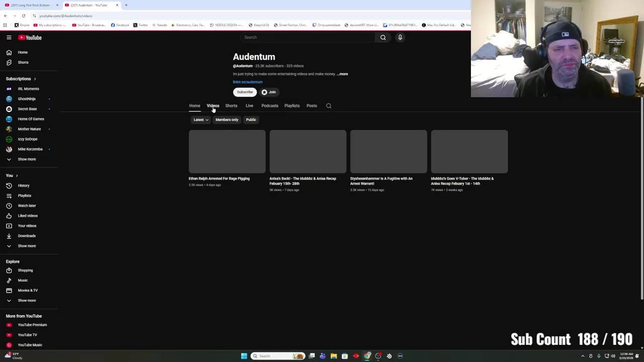Start voice search with microphone icon
Viewport: 644px width, 362px height.
400,37
